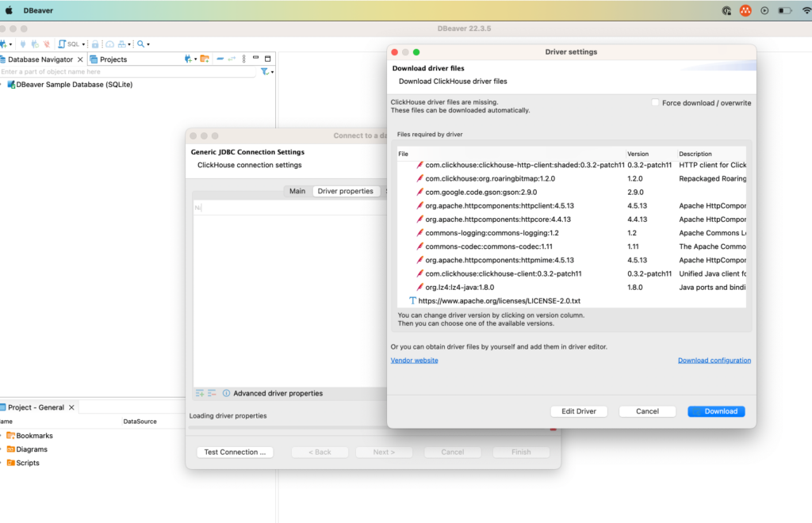Click the New Database Connection plug icon in main toolbar

point(3,44)
